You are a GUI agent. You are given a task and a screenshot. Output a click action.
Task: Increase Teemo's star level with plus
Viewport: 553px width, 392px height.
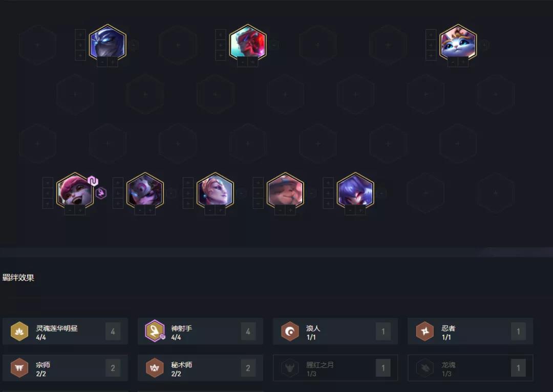[x=80, y=210]
